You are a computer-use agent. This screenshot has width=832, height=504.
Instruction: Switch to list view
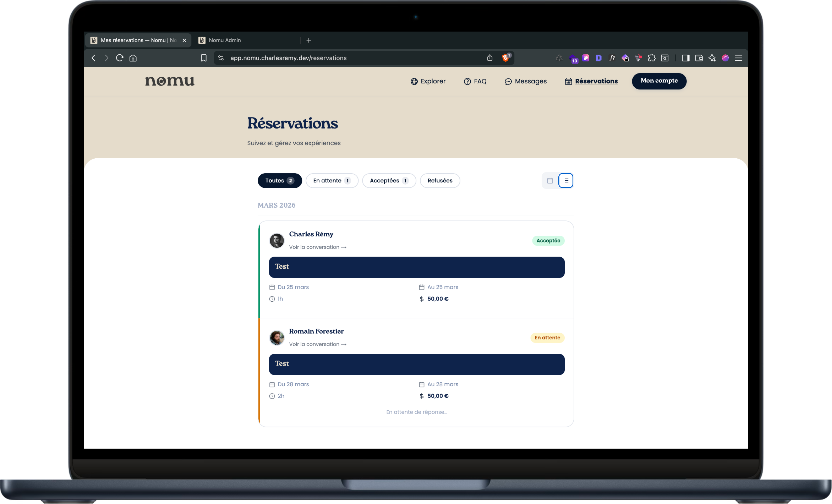566,181
